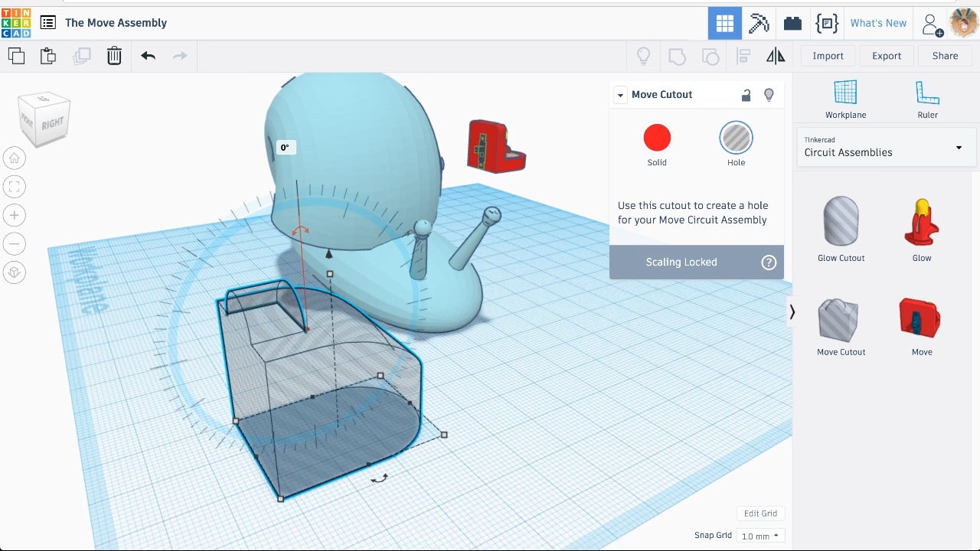Click the Tinkercad logo

pos(16,23)
